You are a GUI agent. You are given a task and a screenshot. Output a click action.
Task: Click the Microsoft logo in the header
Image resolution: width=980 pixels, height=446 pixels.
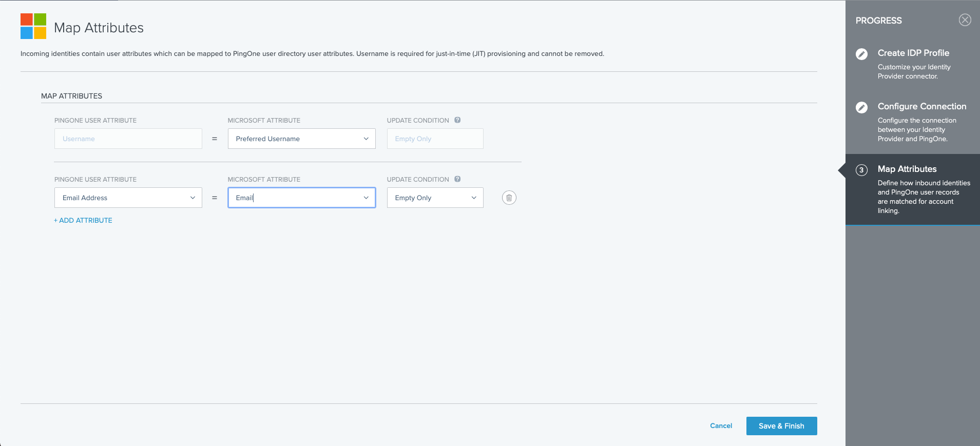point(33,26)
